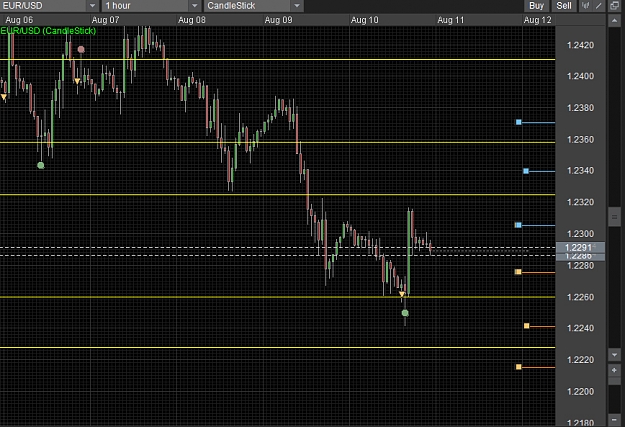This screenshot has width=625, height=427.
Task: Select blue marker between 1.2380 and 1.2360
Action: [519, 122]
